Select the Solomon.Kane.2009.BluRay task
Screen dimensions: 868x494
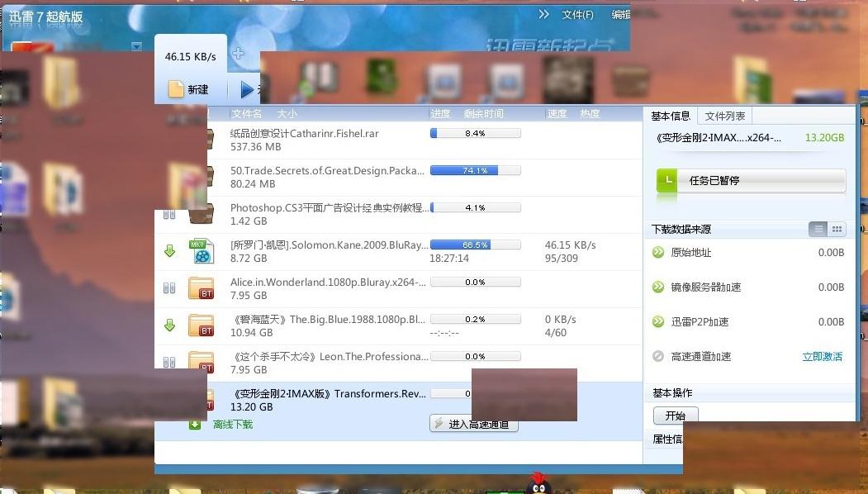pyautogui.click(x=330, y=245)
